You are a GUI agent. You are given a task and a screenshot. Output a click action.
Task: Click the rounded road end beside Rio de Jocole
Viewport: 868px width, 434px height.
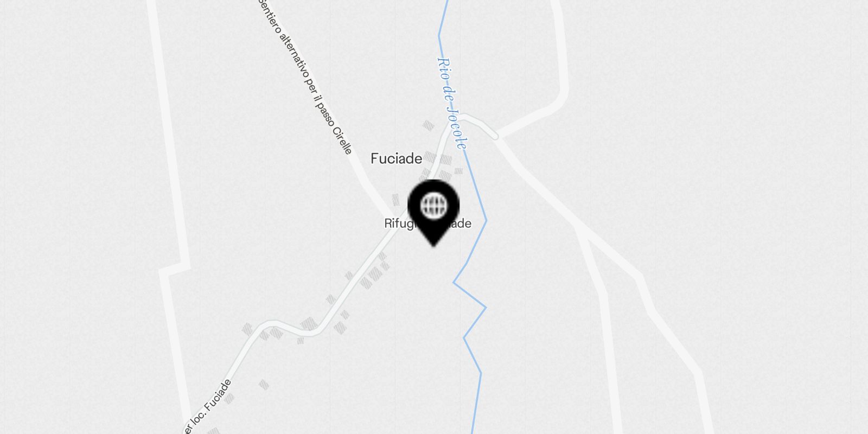click(493, 135)
